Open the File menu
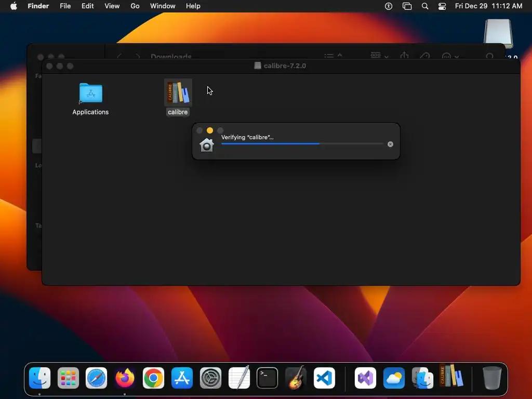Image resolution: width=532 pixels, height=399 pixels. [x=65, y=6]
